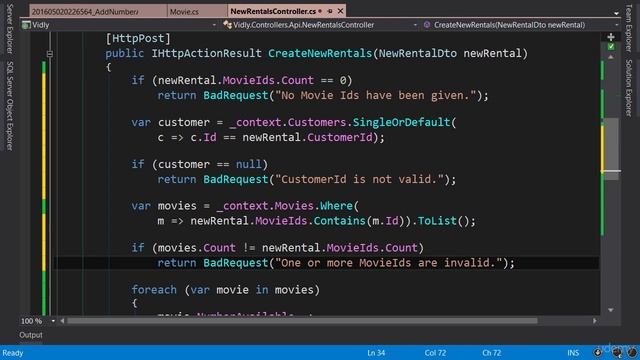Click the horizontal scrollbar left arrow
Image resolution: width=640 pixels, height=360 pixels.
[62, 321]
